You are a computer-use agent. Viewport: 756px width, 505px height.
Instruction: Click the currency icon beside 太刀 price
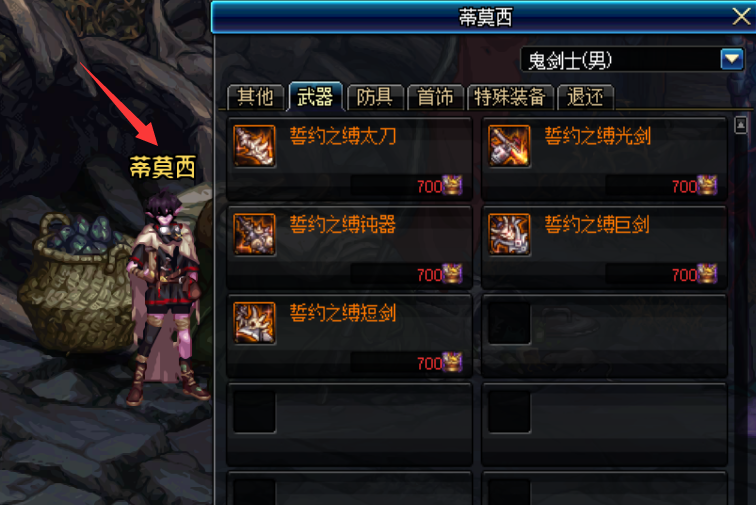coord(452,185)
